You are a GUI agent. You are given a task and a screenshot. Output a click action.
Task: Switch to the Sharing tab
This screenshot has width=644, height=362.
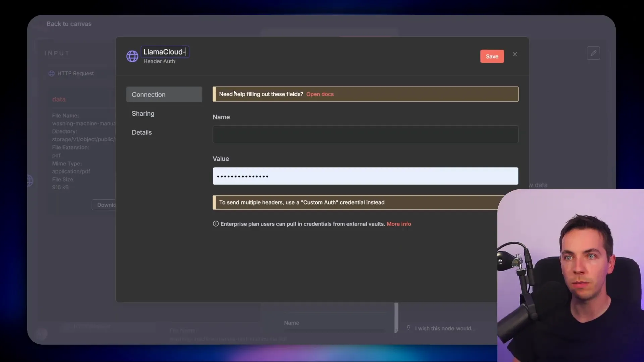pyautogui.click(x=143, y=113)
